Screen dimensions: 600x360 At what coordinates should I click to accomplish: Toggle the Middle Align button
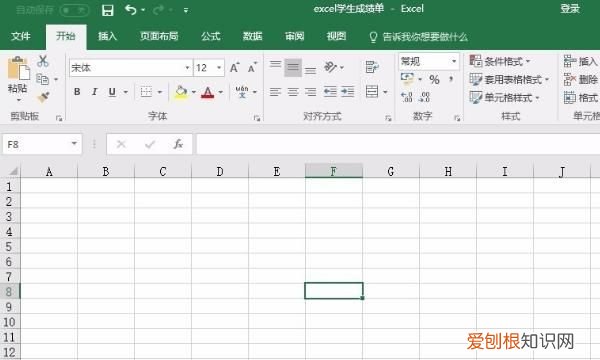tap(293, 68)
